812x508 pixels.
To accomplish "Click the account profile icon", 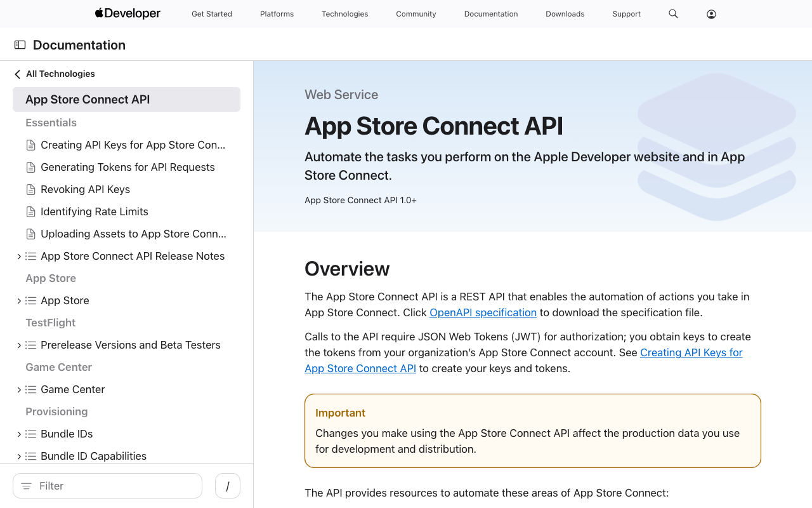I will (711, 13).
